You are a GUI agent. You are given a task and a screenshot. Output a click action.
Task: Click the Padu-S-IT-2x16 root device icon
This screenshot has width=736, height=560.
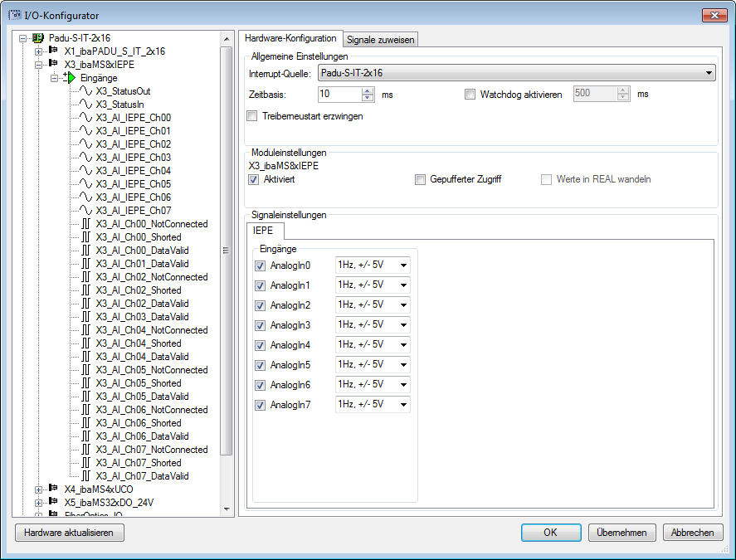(x=37, y=38)
